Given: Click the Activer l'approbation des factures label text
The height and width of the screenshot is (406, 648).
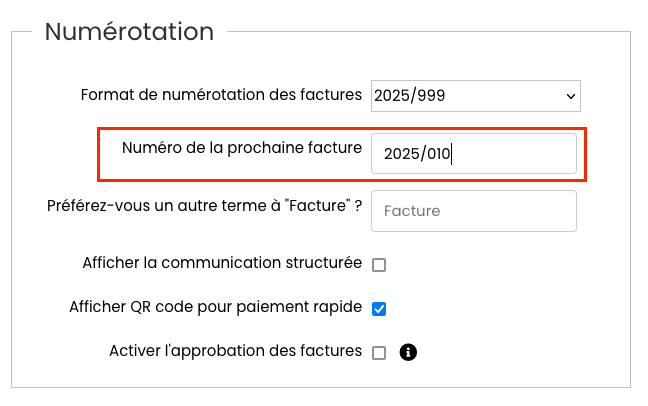Looking at the screenshot, I should click(236, 351).
